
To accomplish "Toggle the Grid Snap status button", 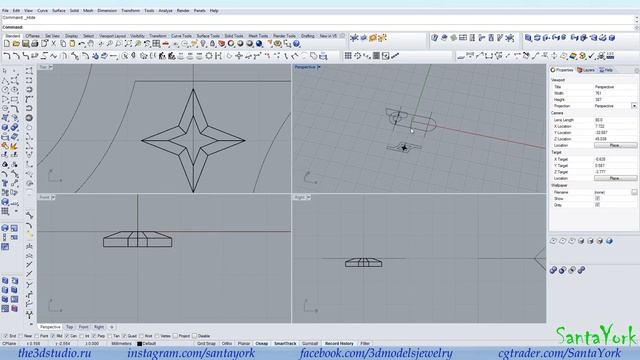I will [206, 344].
